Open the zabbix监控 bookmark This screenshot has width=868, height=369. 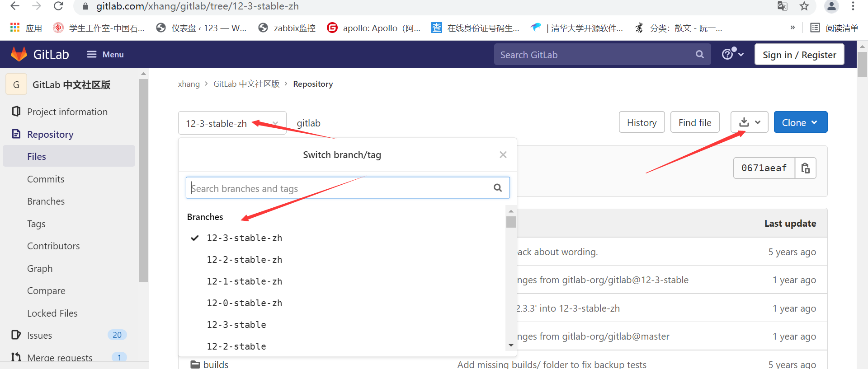point(287,28)
